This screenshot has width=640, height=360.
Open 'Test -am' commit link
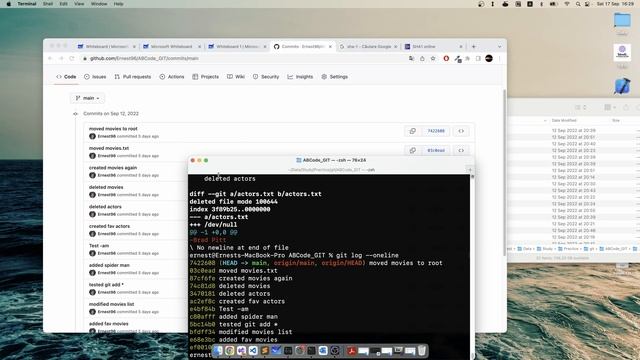(x=99, y=246)
